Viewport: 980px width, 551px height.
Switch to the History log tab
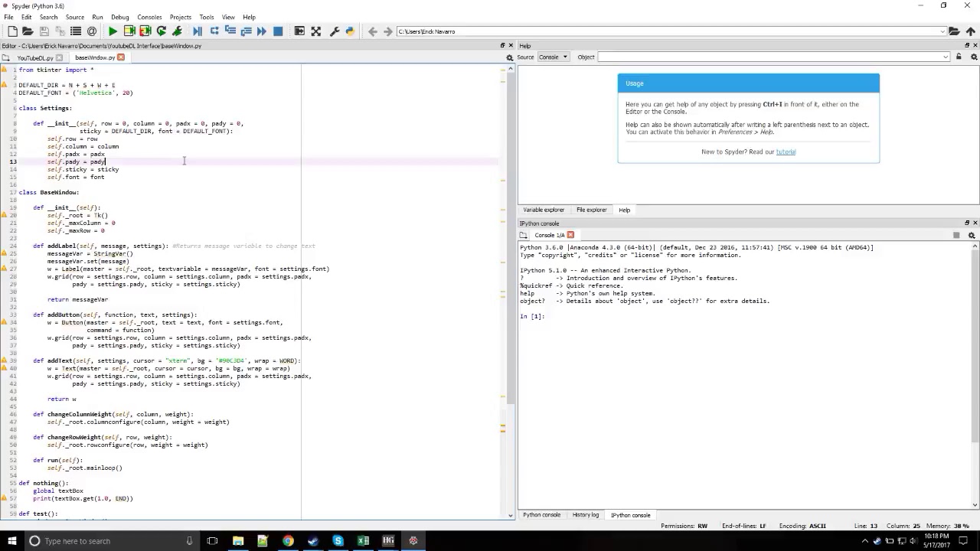pos(586,515)
